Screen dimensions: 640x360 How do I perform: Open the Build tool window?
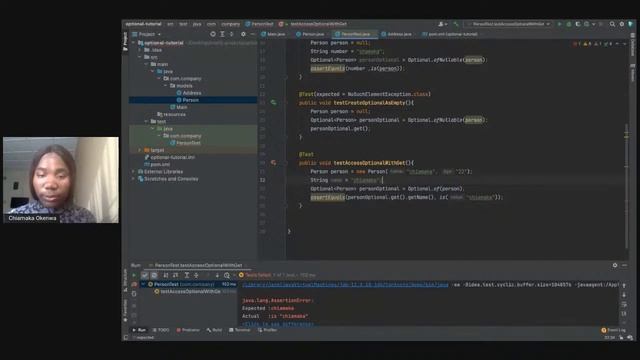tap(214, 330)
